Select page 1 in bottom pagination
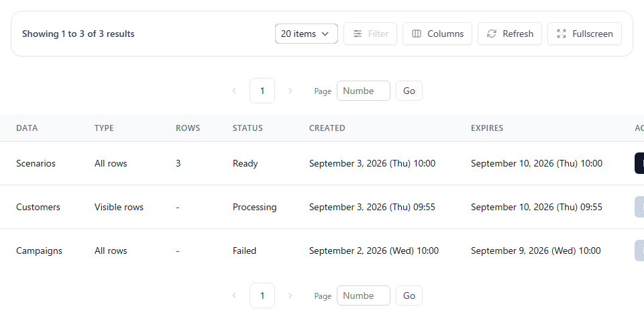This screenshot has height=319, width=644. [262, 295]
